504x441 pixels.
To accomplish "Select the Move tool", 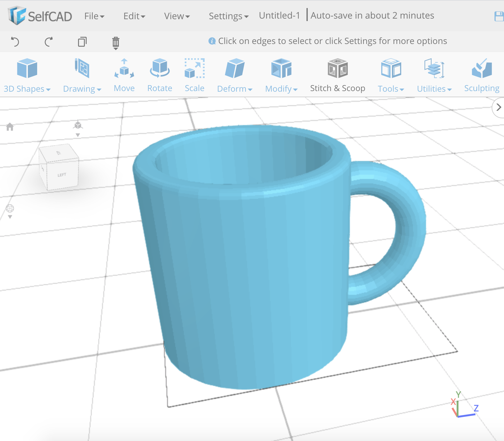I will [124, 75].
